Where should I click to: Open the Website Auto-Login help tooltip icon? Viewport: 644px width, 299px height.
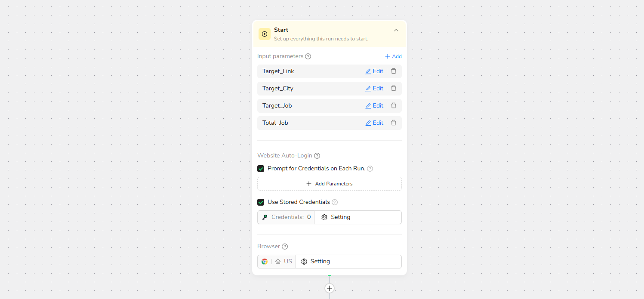point(317,156)
